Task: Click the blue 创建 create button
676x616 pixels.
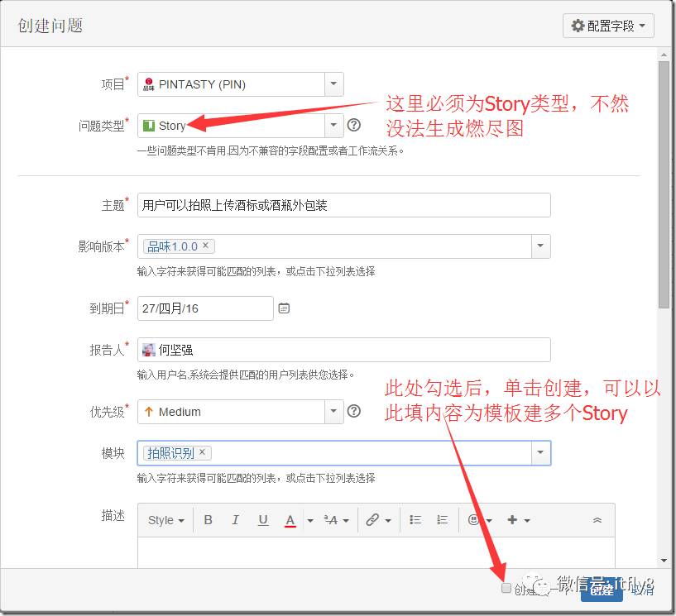Action: point(602,590)
